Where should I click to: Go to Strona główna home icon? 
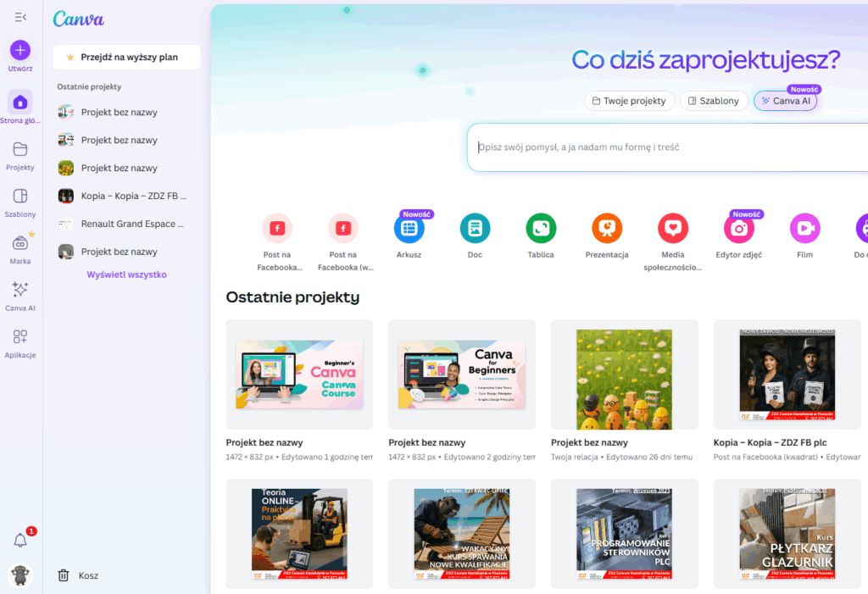pos(20,103)
